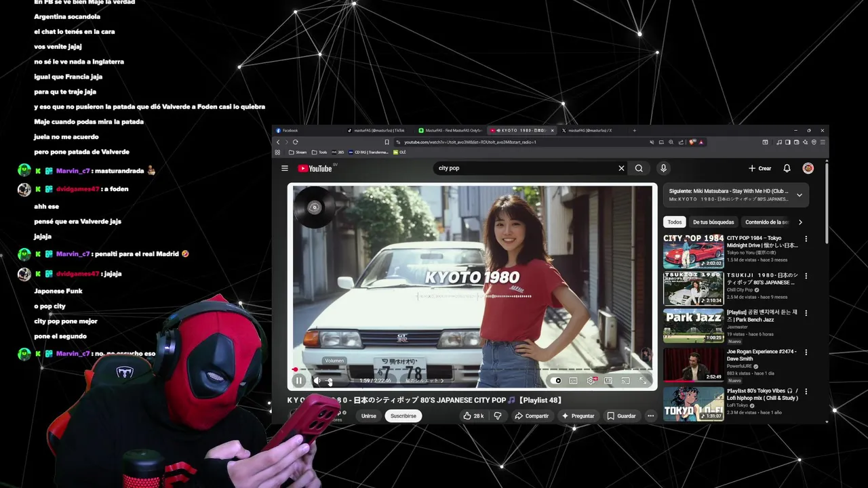Click the Compartir button

point(531,415)
